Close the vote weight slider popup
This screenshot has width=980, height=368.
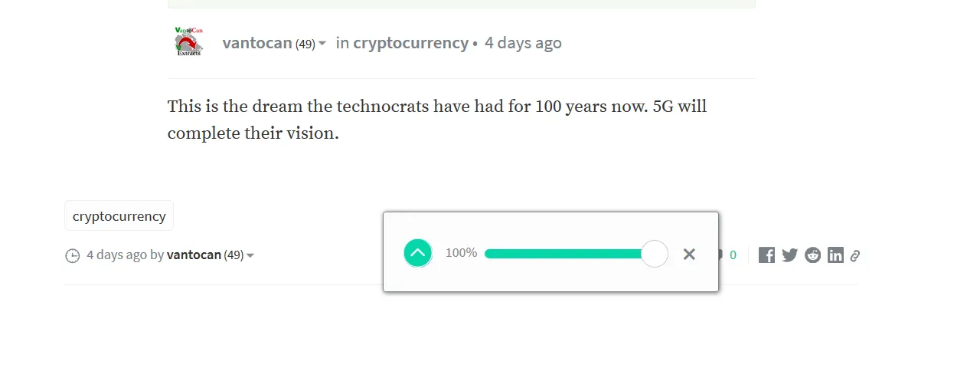(689, 254)
